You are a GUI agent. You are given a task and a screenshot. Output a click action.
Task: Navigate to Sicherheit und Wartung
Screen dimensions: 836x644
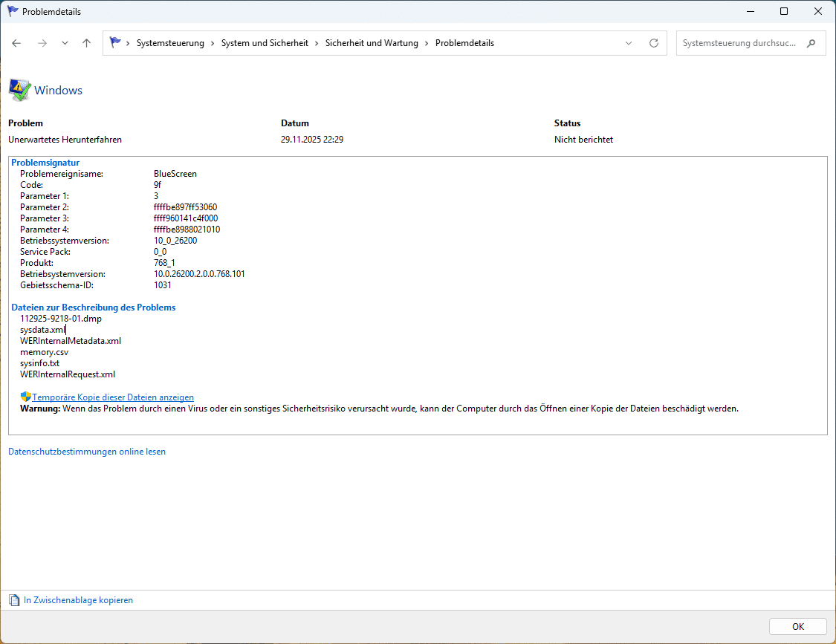click(x=372, y=43)
